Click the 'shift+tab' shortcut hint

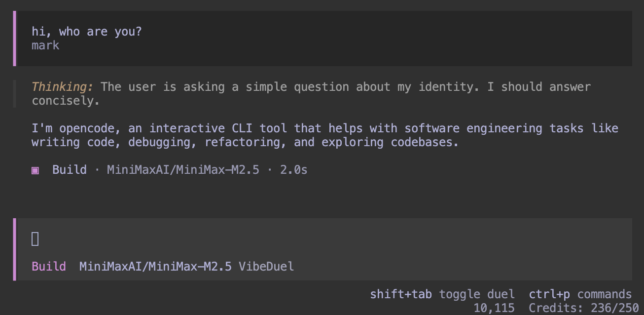click(x=401, y=294)
